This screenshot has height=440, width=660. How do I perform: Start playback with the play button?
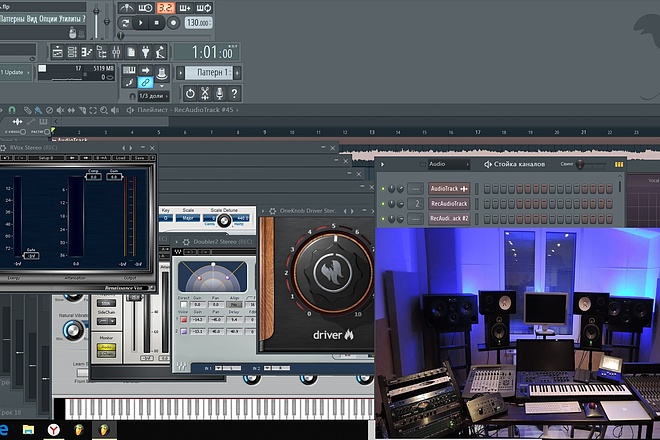tap(141, 23)
